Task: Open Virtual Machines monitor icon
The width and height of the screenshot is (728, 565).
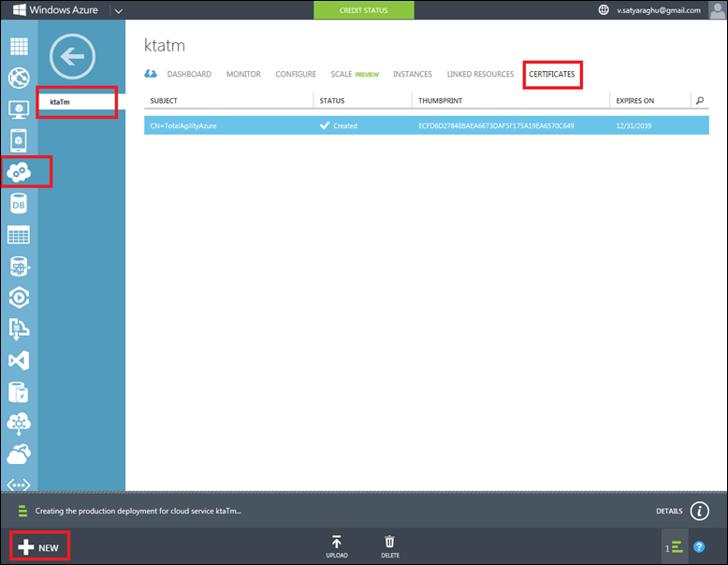Action: pyautogui.click(x=19, y=109)
